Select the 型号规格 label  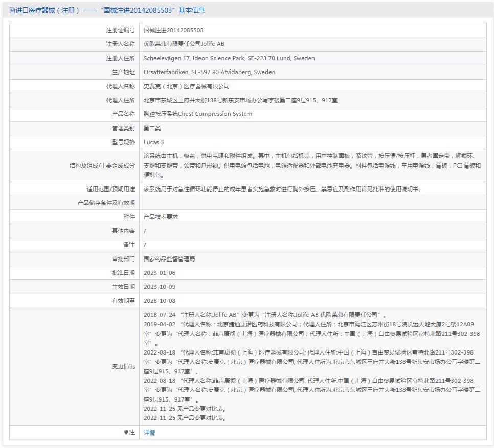(123, 142)
